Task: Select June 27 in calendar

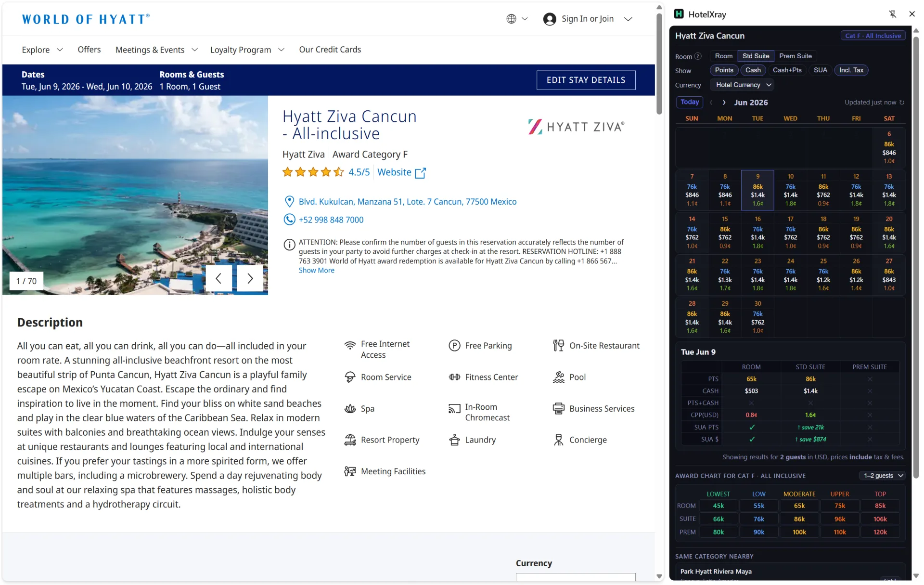Action: tap(889, 275)
